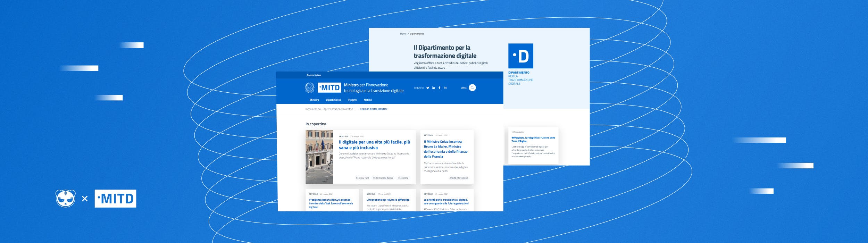Click the Home breadcrumb link
Image resolution: width=868 pixels, height=243 pixels.
tap(403, 34)
